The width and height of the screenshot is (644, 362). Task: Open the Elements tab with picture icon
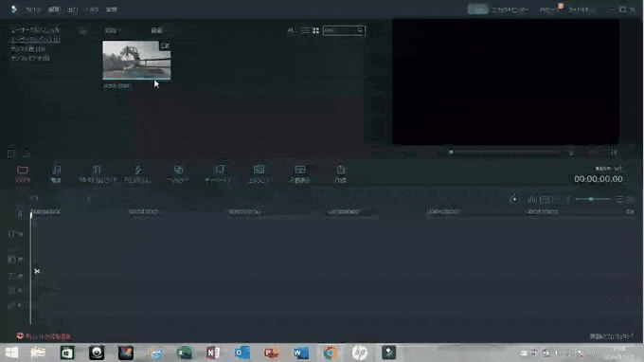(259, 173)
